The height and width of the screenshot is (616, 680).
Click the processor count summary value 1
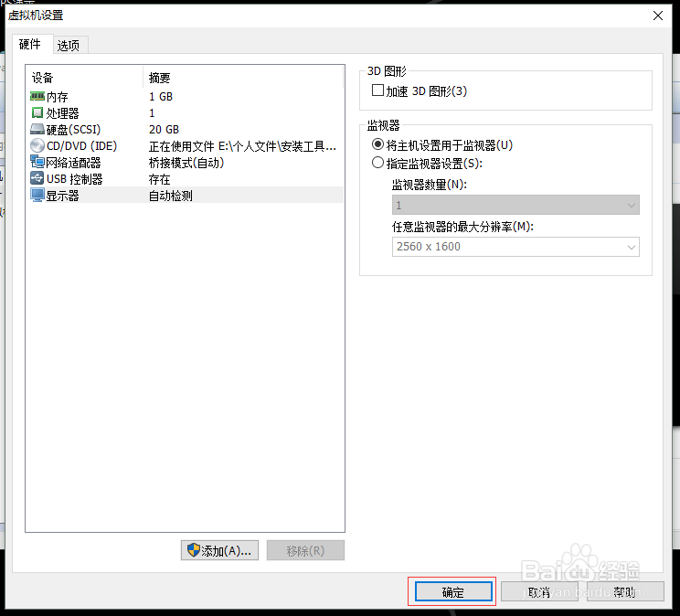[x=152, y=113]
